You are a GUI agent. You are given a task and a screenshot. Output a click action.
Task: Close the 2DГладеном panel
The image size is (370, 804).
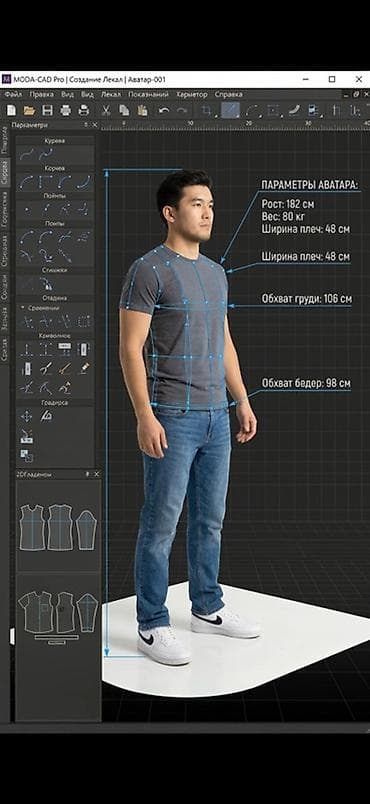[x=97, y=474]
